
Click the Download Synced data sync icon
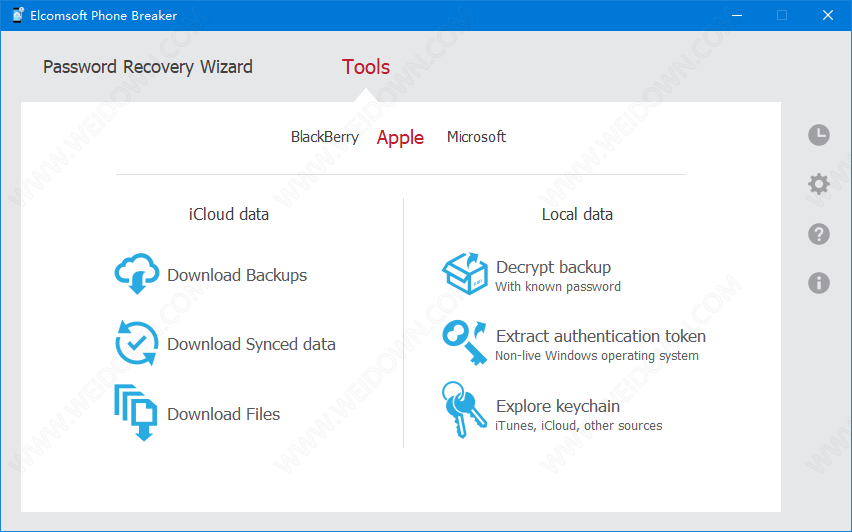(137, 343)
